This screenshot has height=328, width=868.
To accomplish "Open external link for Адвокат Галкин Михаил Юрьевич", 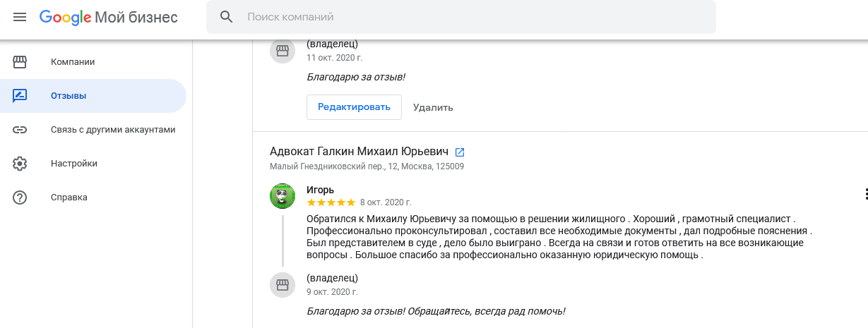I will point(460,152).
